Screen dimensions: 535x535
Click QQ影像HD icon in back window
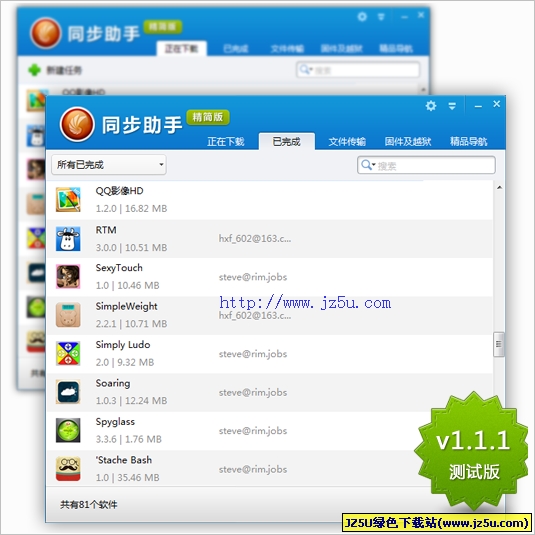36,101
